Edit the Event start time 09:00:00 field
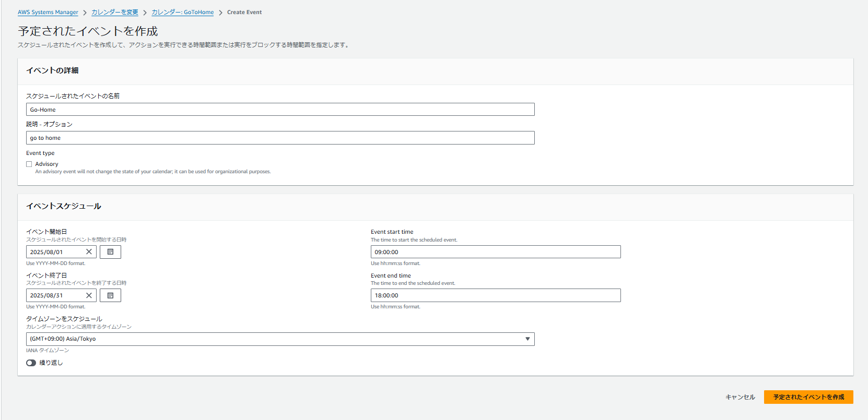 click(x=495, y=252)
